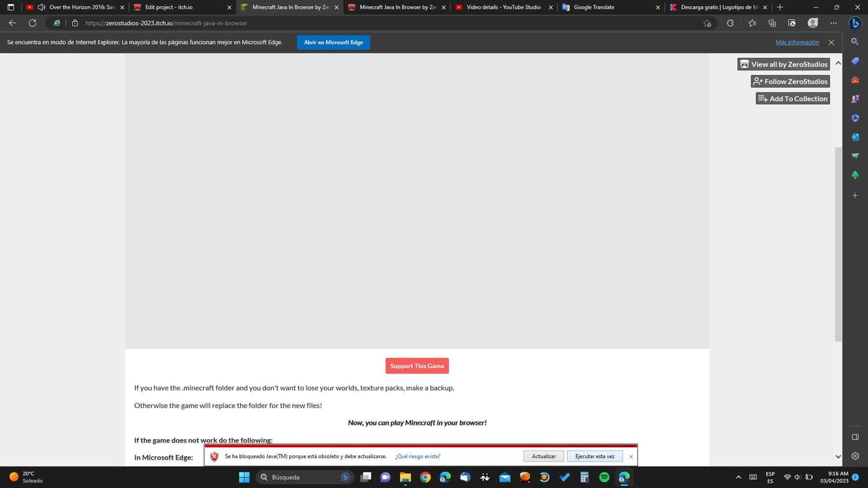Open the ESP language input selector
Screen dimensions: 868x488
click(770, 477)
